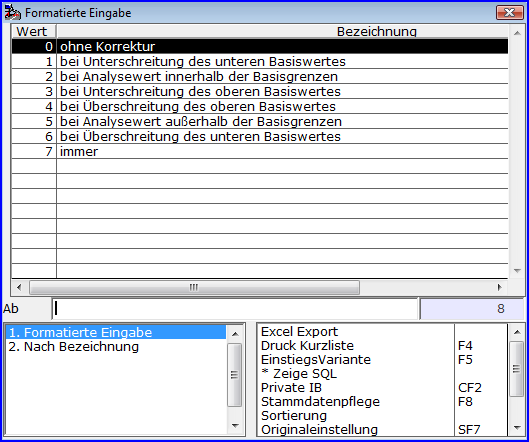Screen dimensions: 529x442
Task: Focus the 'Ab' search input field
Action: click(x=235, y=308)
